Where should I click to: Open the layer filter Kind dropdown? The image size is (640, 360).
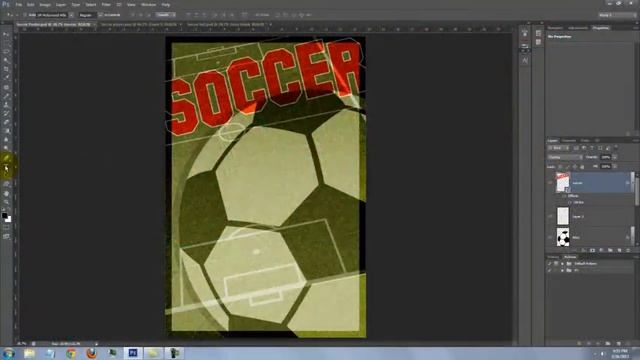(x=558, y=148)
